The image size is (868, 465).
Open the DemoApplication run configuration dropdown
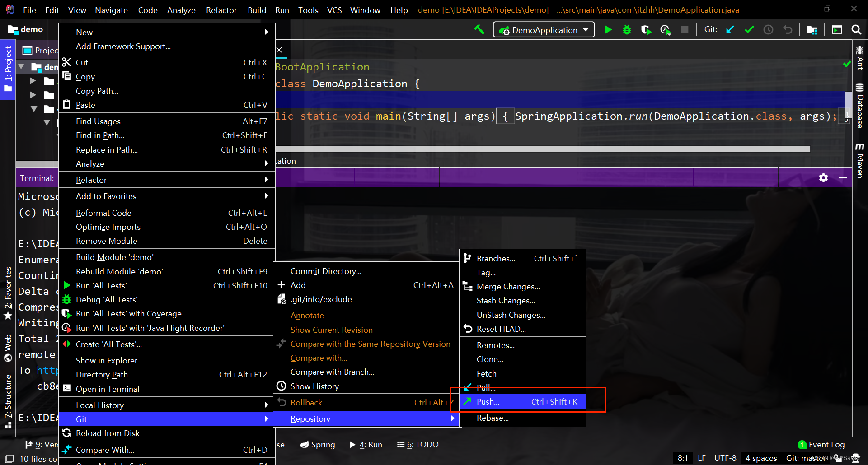(544, 30)
